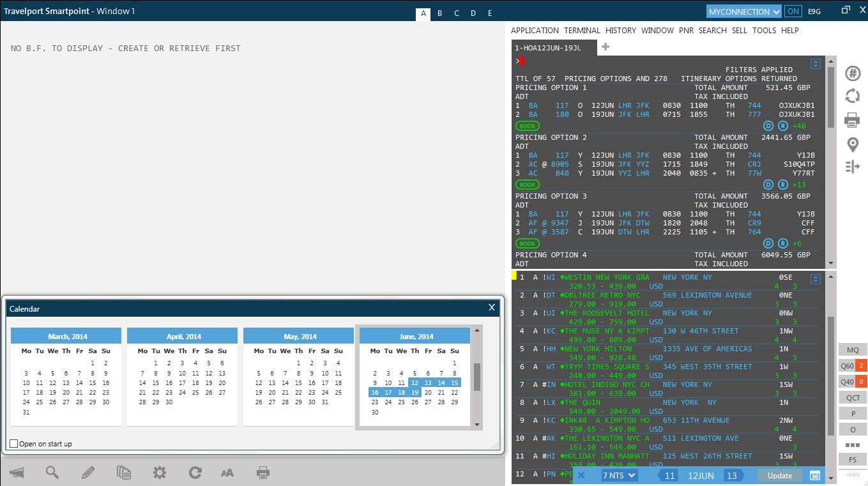The image size is (868, 486).
Task: Step back to previous date 11
Action: tap(667, 475)
